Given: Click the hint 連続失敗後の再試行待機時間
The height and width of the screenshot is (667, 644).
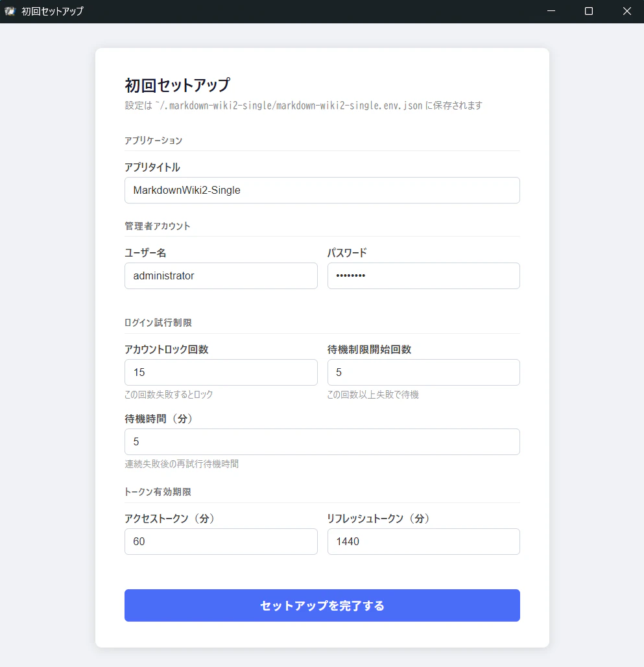Looking at the screenshot, I should [182, 463].
